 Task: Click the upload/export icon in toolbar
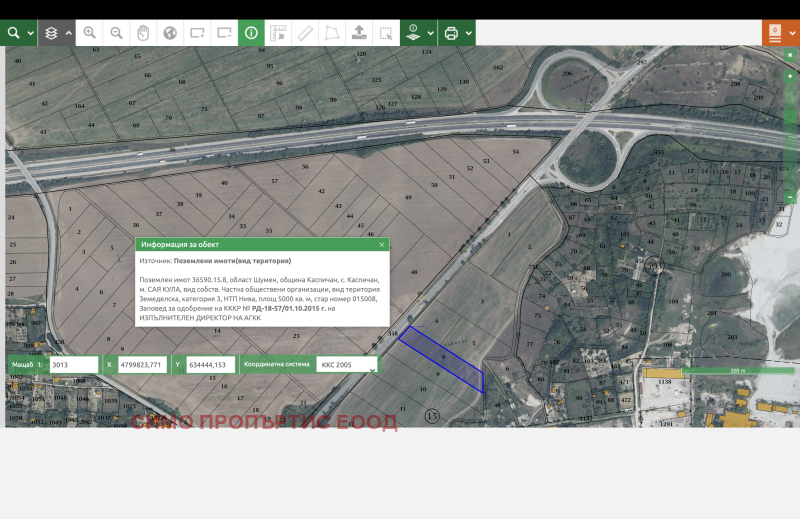coord(359,33)
